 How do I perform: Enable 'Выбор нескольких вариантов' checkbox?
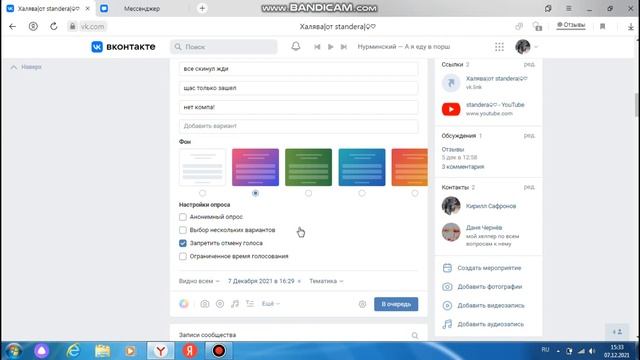[183, 230]
